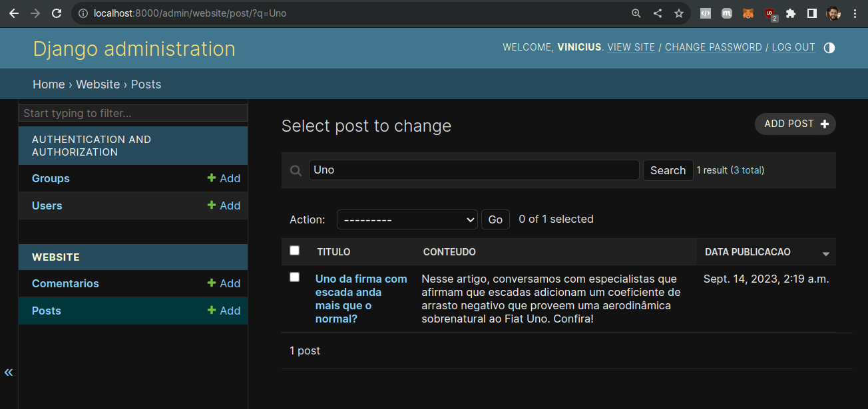Toggle sort on Data Publicacao column
The image size is (868, 409).
[x=748, y=252]
